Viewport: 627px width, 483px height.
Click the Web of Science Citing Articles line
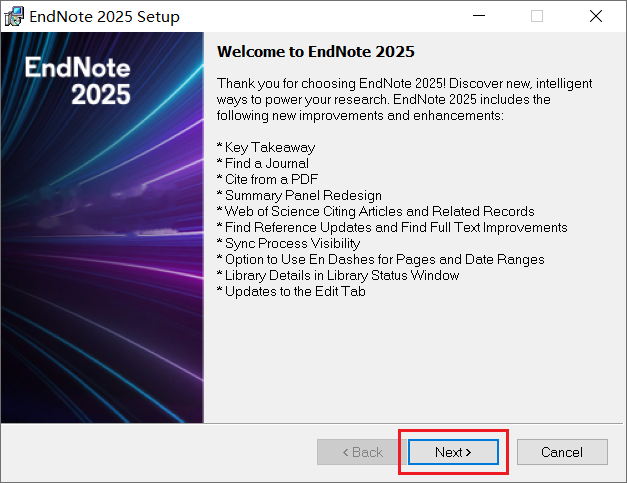[x=375, y=211]
